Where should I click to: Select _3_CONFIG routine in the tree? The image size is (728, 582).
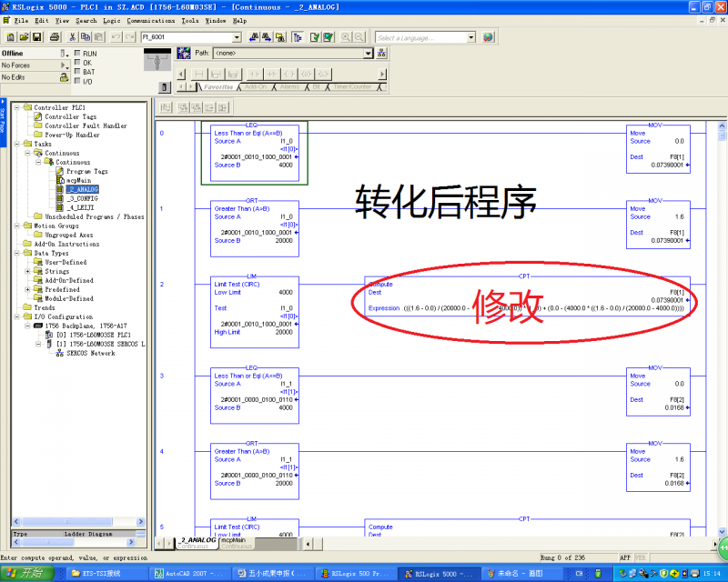coord(82,198)
